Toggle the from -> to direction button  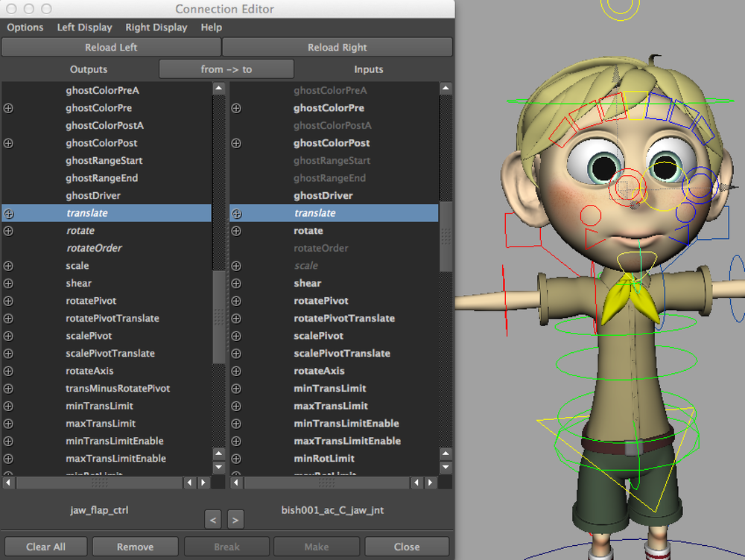(x=226, y=69)
